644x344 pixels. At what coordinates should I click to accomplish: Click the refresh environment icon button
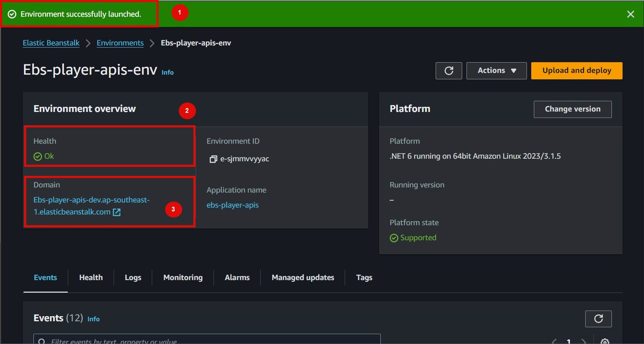[x=449, y=71]
